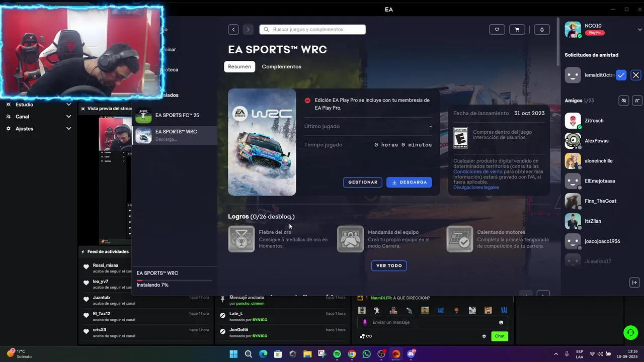Screen dimensions: 644x362
Task: Open the wishlist heart icon
Action: coord(497,30)
